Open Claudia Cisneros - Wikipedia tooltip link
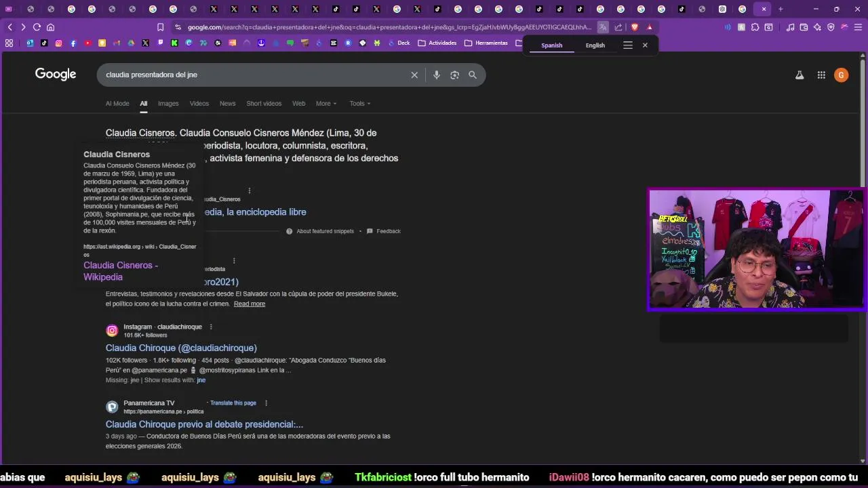The image size is (868, 488). point(121,271)
